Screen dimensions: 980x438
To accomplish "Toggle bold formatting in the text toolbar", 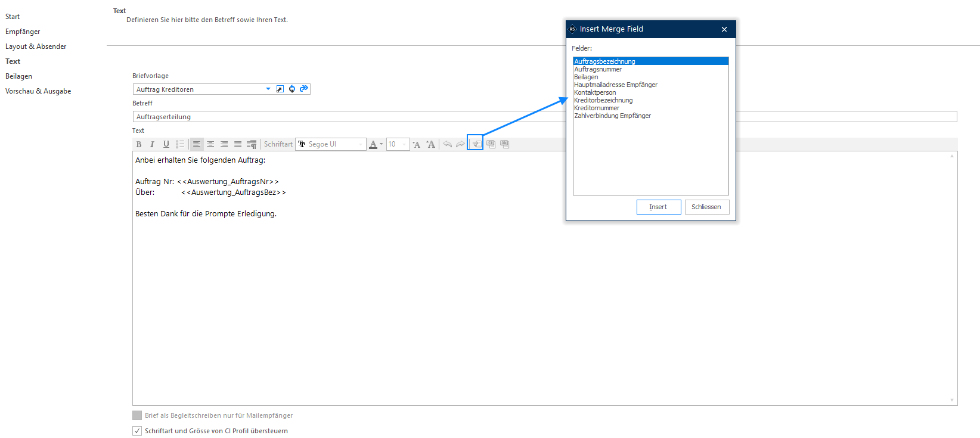I will point(139,144).
